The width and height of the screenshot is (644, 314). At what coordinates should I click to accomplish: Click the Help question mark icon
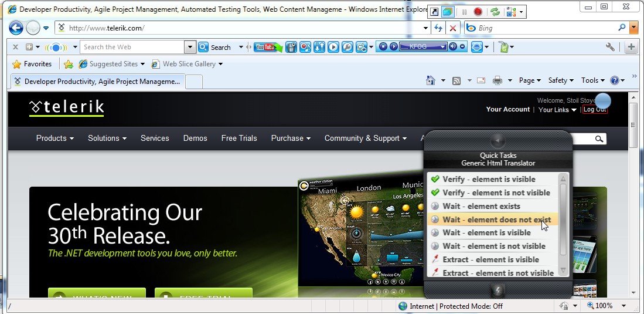[615, 80]
